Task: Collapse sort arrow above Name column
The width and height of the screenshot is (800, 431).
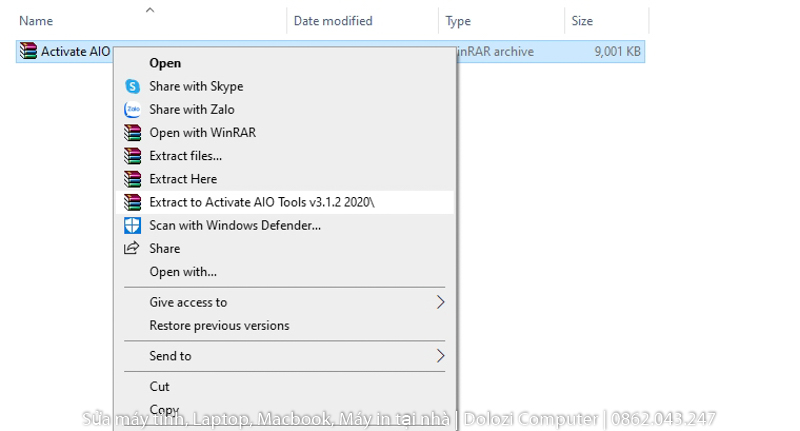Action: point(150,10)
